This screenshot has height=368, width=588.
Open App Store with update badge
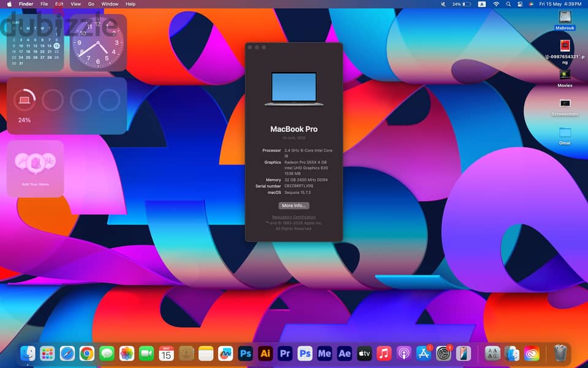coord(423,353)
